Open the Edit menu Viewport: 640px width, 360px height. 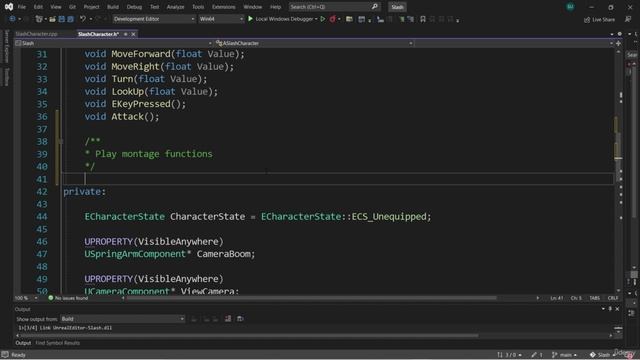pyautogui.click(x=38, y=7)
